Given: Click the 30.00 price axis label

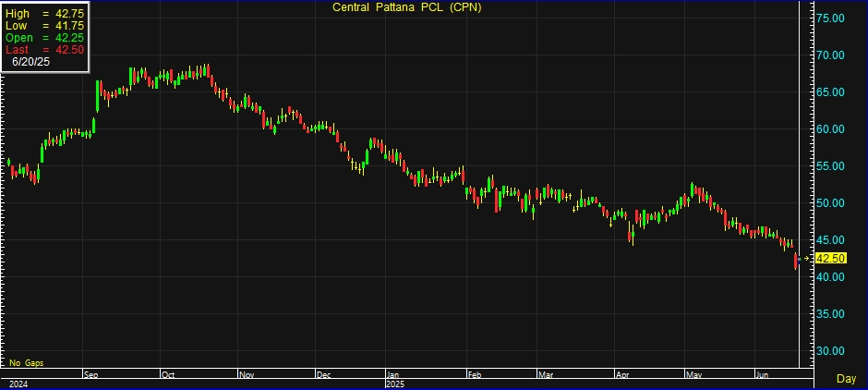Looking at the screenshot, I should point(833,351).
